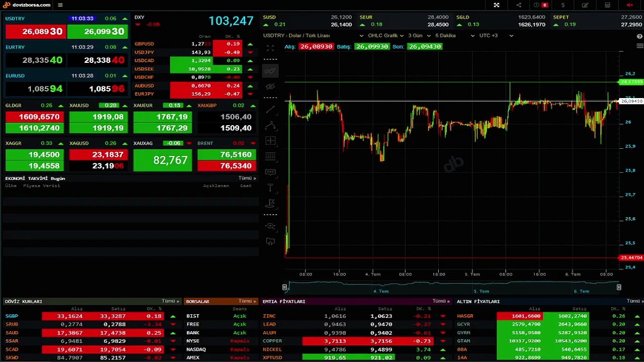
Task: Select the diagonal line drawing tool
Action: [x=270, y=109]
